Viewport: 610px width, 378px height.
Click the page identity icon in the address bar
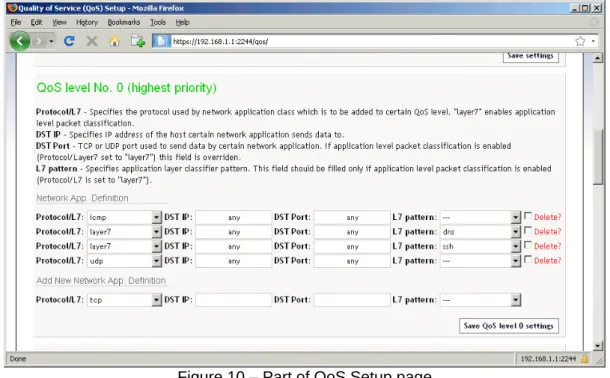[x=161, y=41]
